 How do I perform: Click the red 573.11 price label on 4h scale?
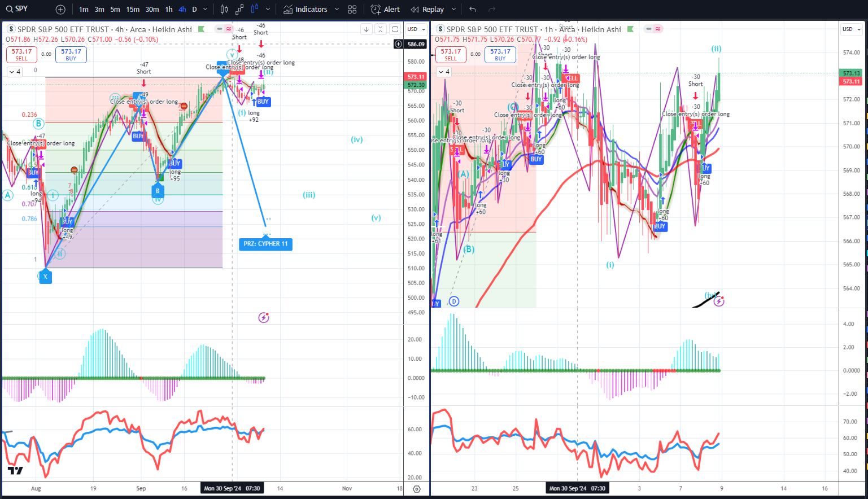coord(416,77)
